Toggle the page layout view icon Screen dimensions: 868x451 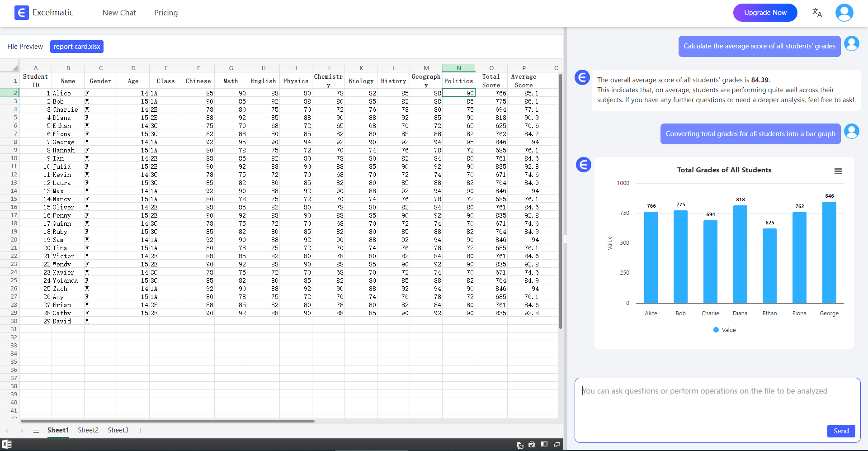pos(544,445)
